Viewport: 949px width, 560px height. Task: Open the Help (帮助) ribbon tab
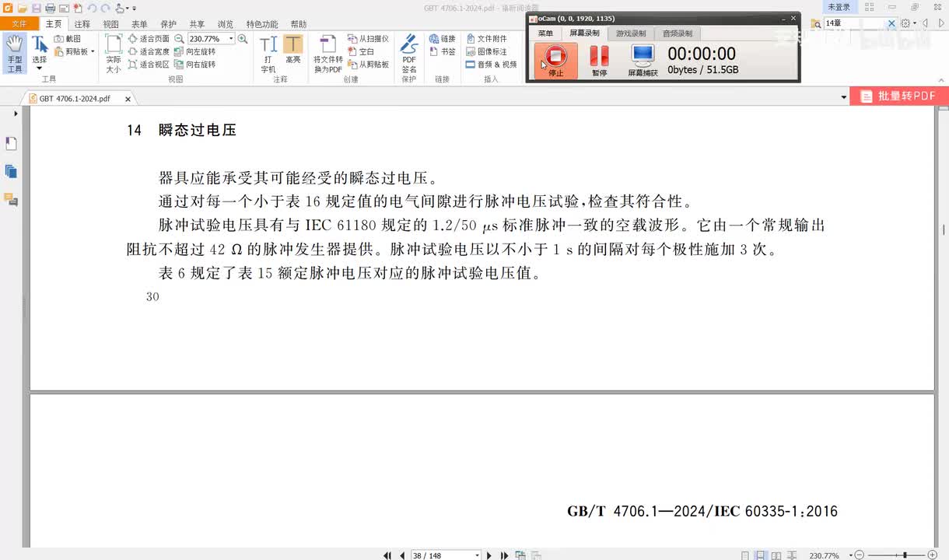298,24
